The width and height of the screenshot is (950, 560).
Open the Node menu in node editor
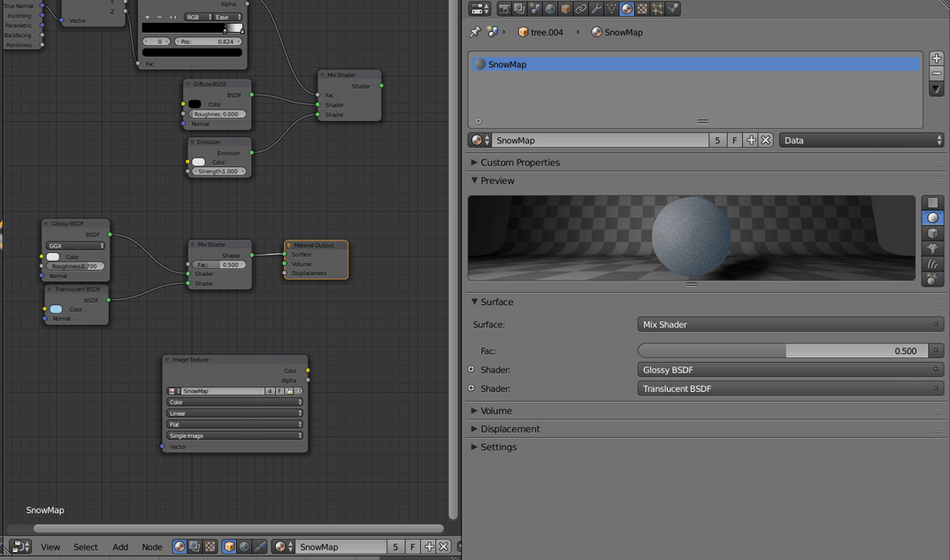click(x=152, y=547)
